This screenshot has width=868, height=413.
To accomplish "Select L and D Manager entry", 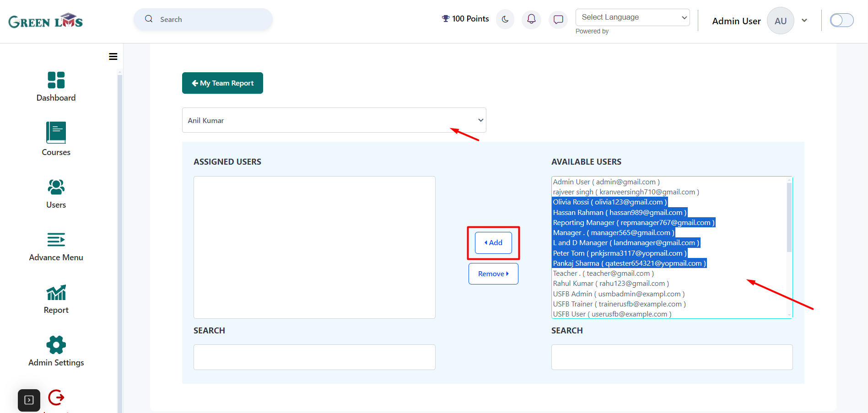I will click(626, 243).
